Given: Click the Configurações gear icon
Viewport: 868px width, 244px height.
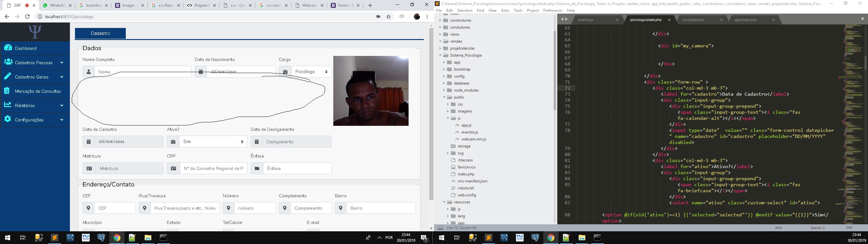Looking at the screenshot, I should 7,119.
